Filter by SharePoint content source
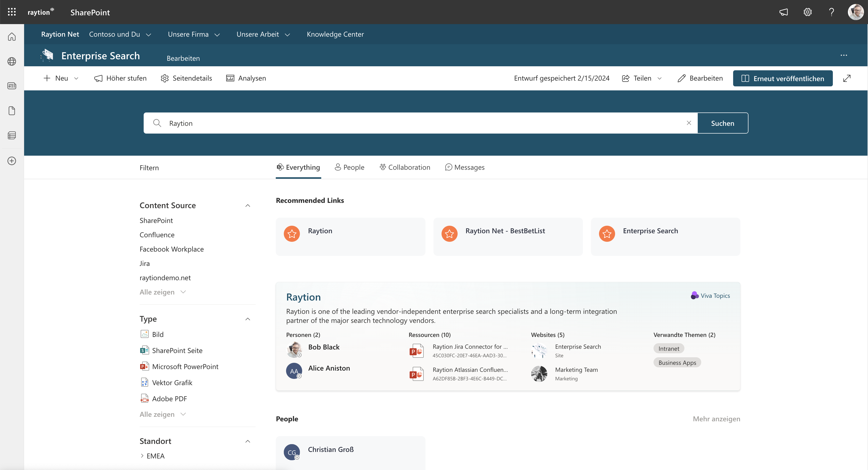 (x=156, y=220)
